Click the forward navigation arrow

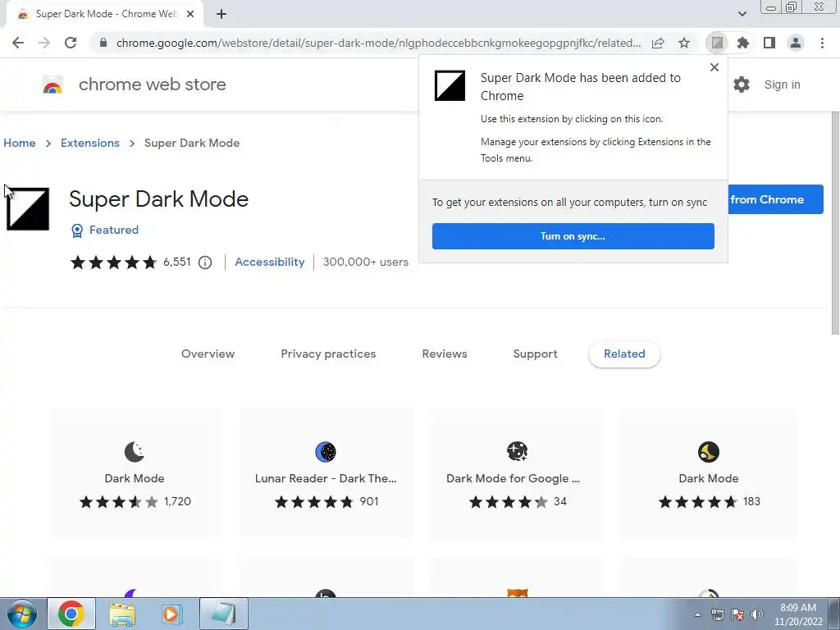[x=44, y=43]
